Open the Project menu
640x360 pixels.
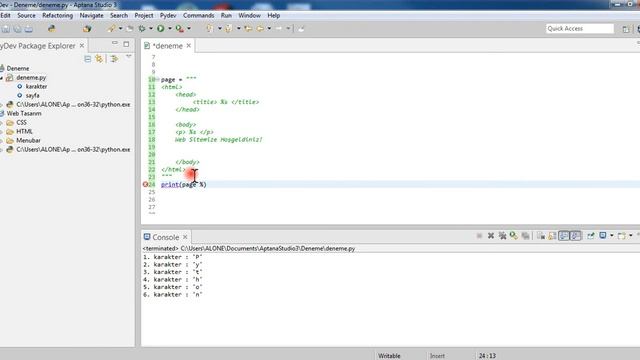point(144,16)
